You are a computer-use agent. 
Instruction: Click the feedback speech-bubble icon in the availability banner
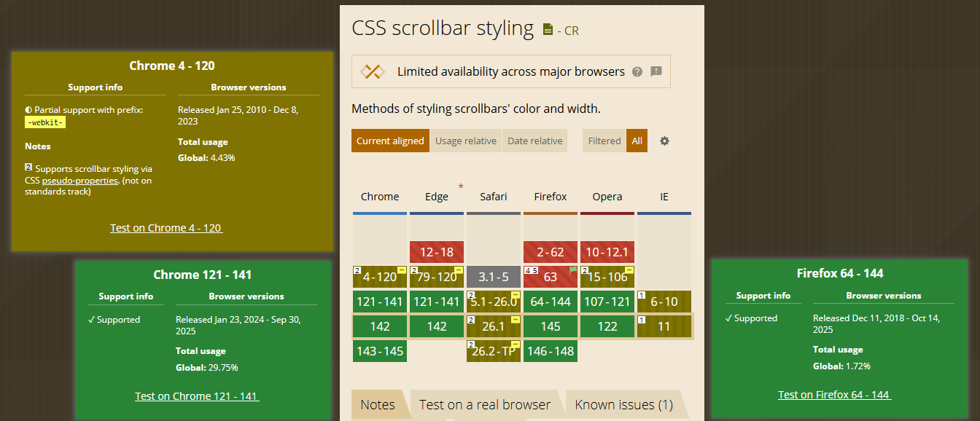[x=656, y=71]
